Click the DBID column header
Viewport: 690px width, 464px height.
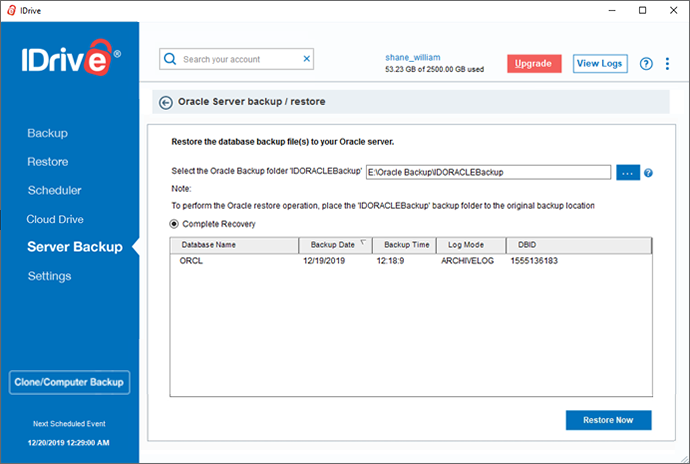click(x=579, y=245)
